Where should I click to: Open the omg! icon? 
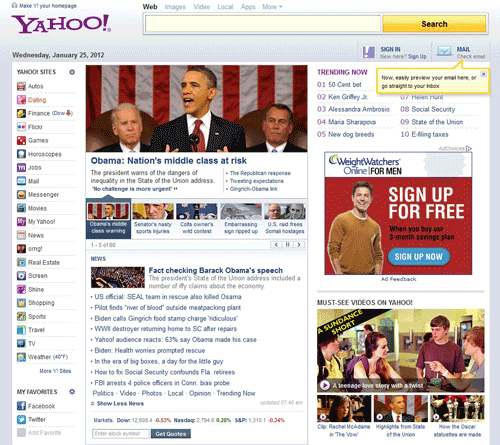(21, 249)
